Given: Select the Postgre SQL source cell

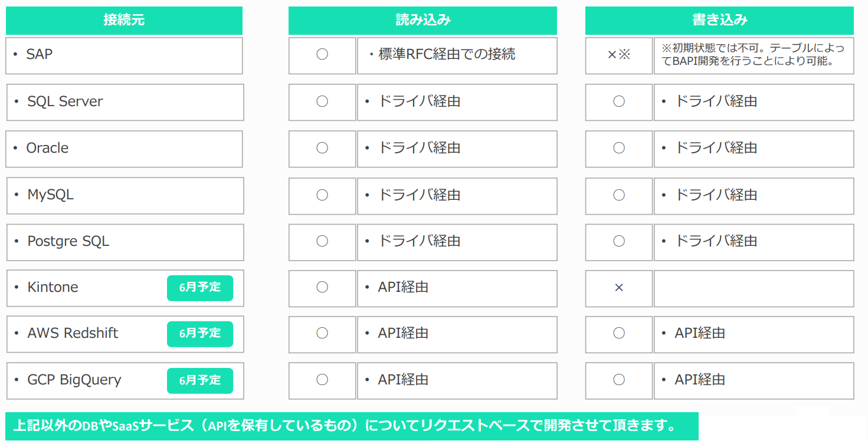Looking at the screenshot, I should [x=125, y=242].
